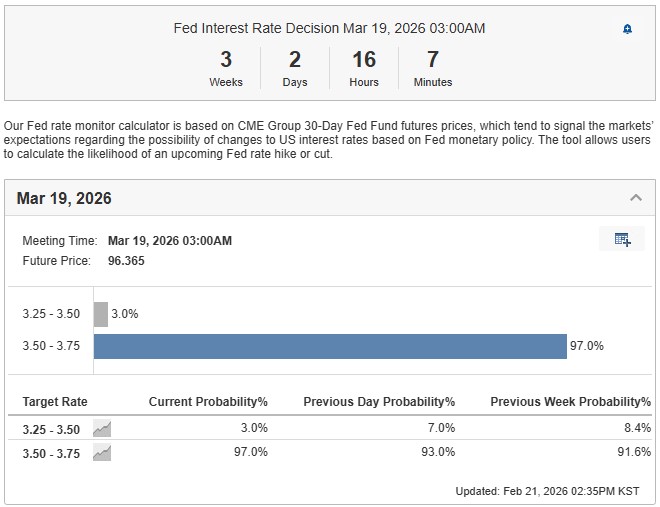Collapse the Mar 19, 2026 panel chevron

pyautogui.click(x=635, y=198)
